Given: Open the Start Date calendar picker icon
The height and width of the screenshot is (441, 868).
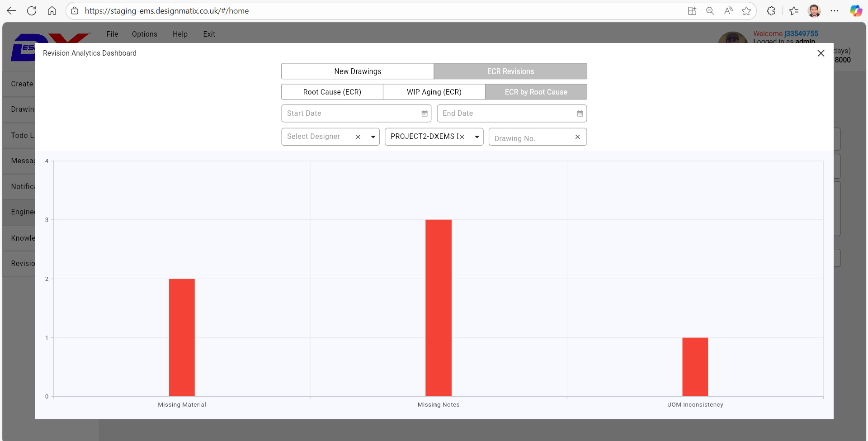Looking at the screenshot, I should [424, 114].
